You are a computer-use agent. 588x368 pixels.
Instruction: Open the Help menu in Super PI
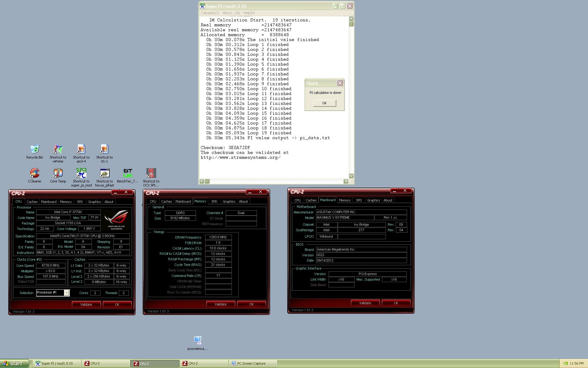click(249, 13)
